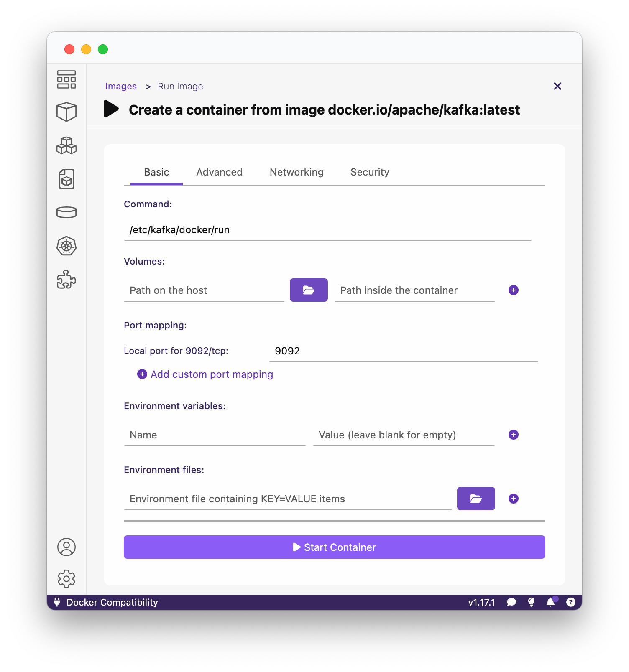Go back via Images breadcrumb link
This screenshot has height=672, width=629.
pyautogui.click(x=121, y=86)
